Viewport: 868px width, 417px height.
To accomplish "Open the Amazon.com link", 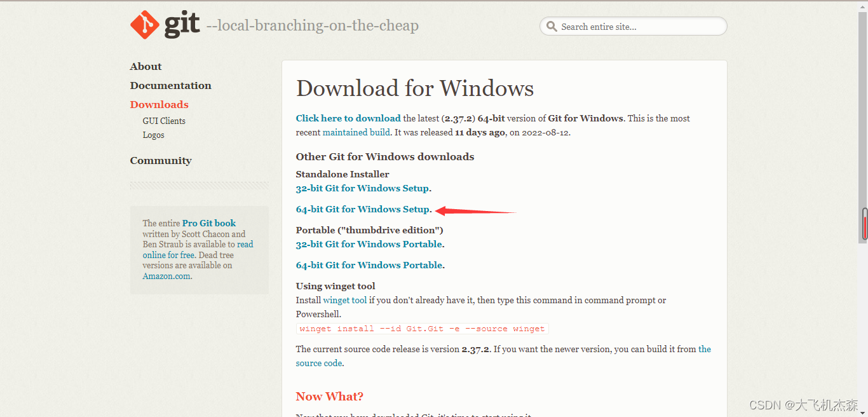I will tap(166, 276).
